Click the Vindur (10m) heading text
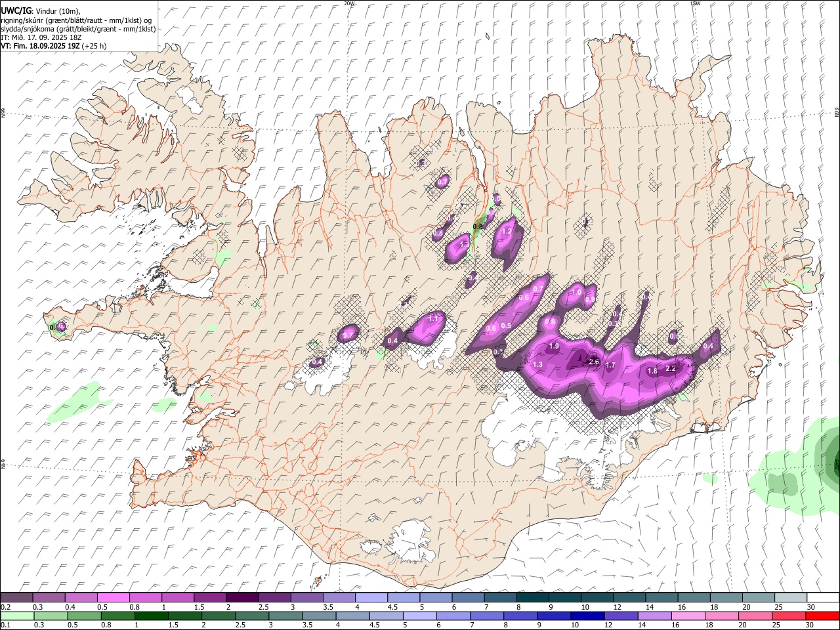Screen dimensions: 840x630 point(57,11)
